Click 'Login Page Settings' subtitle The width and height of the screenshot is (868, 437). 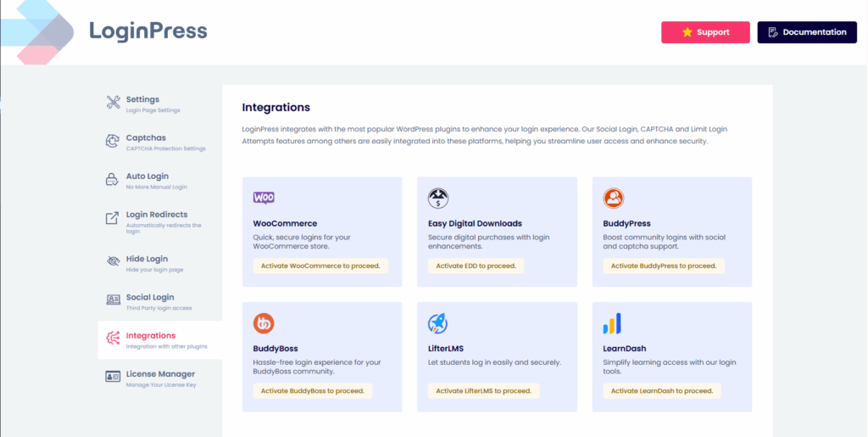tap(153, 110)
